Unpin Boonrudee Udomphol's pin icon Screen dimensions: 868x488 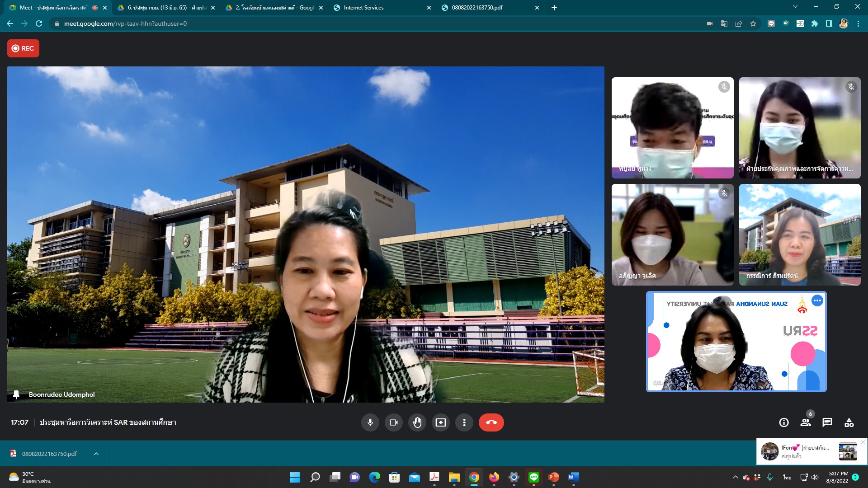pyautogui.click(x=16, y=394)
